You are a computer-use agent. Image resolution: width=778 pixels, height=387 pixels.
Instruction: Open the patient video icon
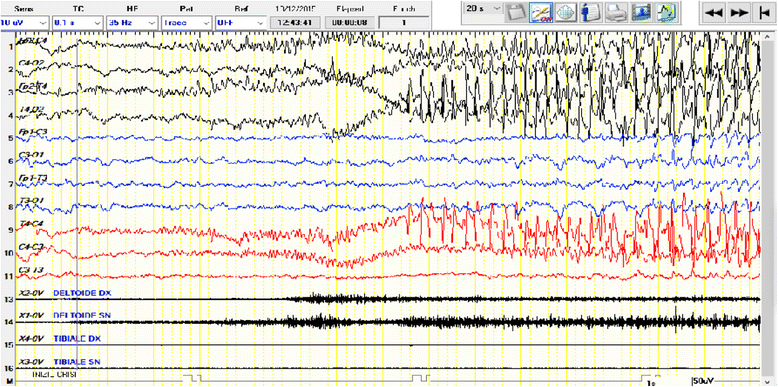coord(641,12)
